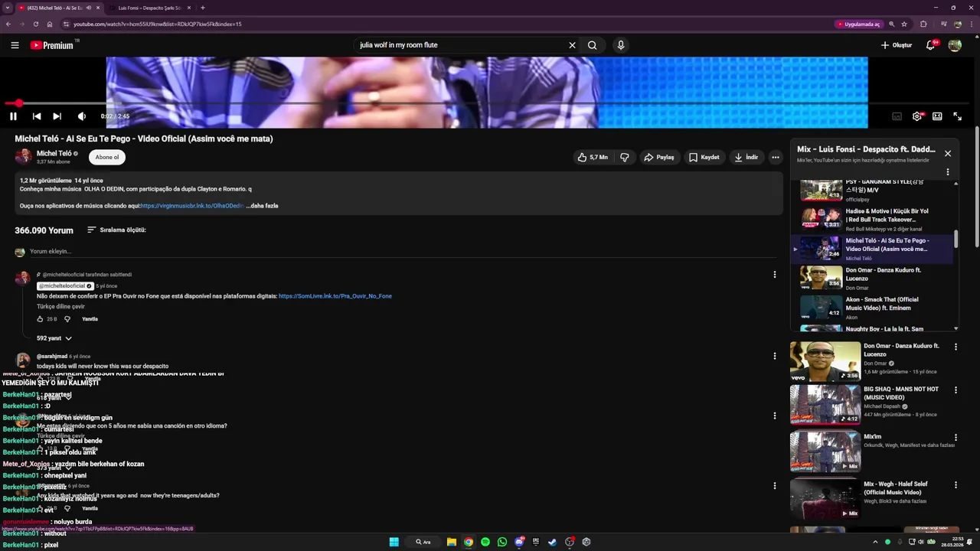Open WhatsApp from the taskbar

(x=502, y=542)
